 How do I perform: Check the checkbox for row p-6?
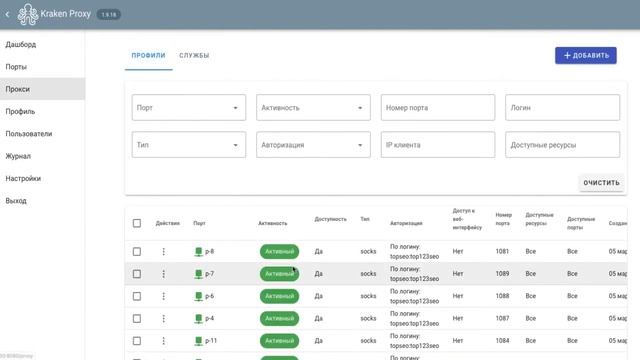point(137,296)
